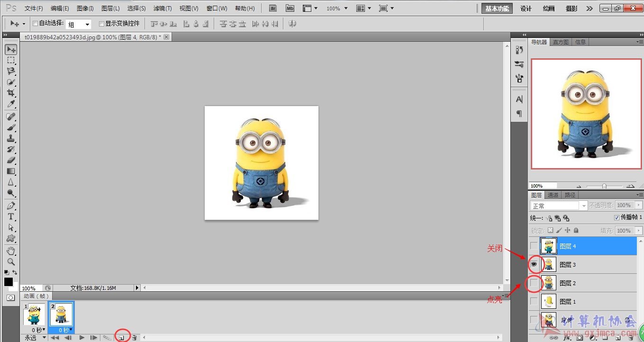Show 图层 2 visibility box
The image size is (644, 342).
[534, 283]
